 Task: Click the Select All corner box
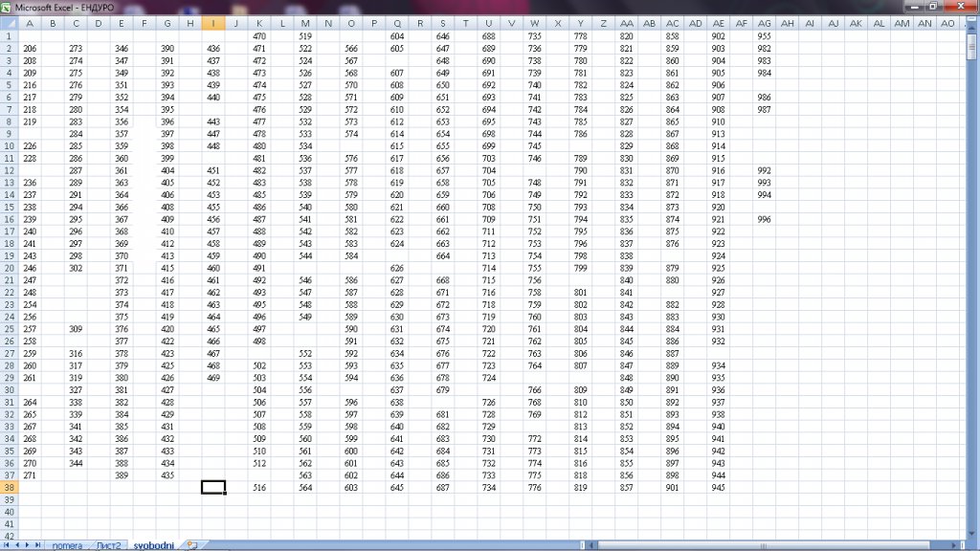[x=9, y=23]
